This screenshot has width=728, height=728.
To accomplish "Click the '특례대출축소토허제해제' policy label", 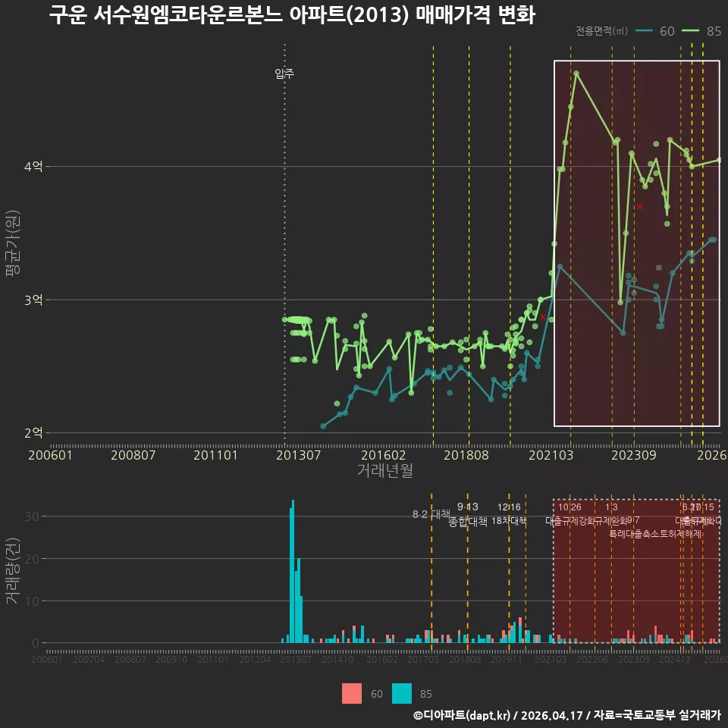I will [x=655, y=534].
